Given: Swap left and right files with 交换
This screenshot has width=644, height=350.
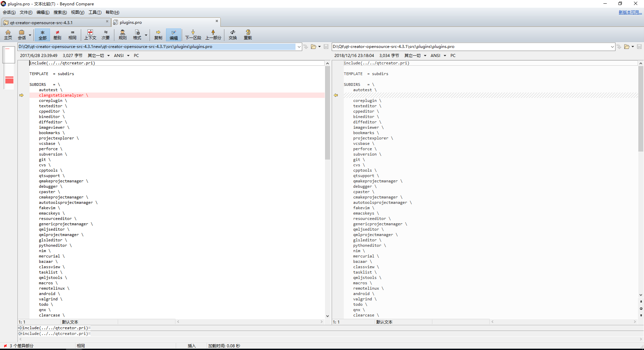Looking at the screenshot, I should click(232, 35).
